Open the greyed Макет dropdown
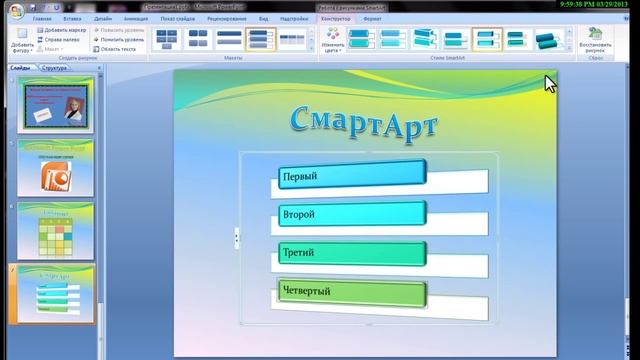Image resolution: width=640 pixels, height=360 pixels. pos(50,49)
